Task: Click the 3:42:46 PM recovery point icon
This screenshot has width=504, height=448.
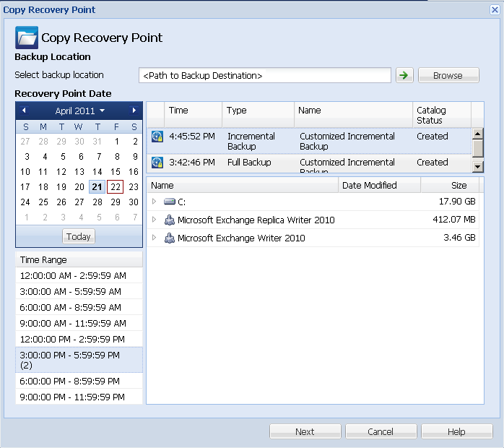Action: point(157,163)
